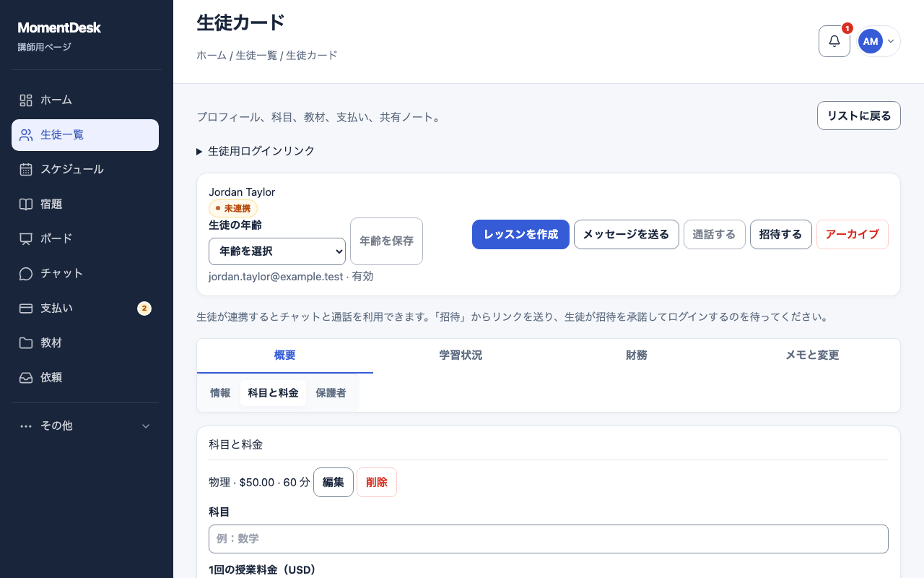The width and height of the screenshot is (924, 578).
Task: Open notifications via the bell icon
Action: [834, 41]
